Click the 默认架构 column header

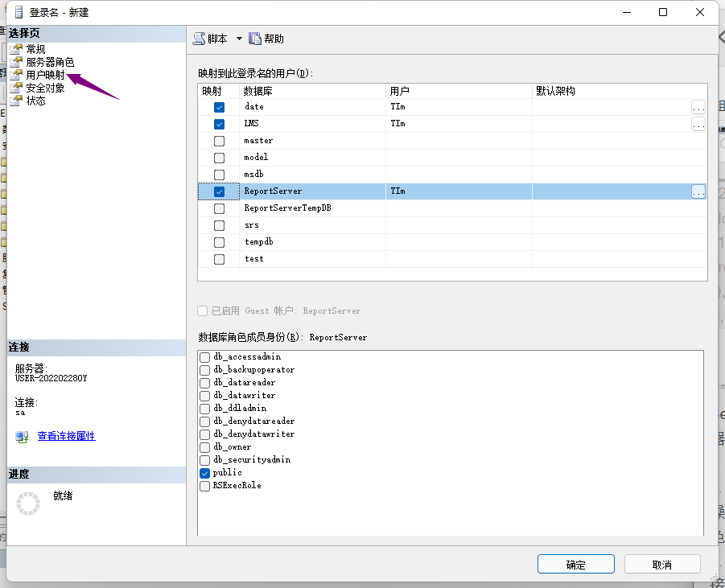(620, 91)
